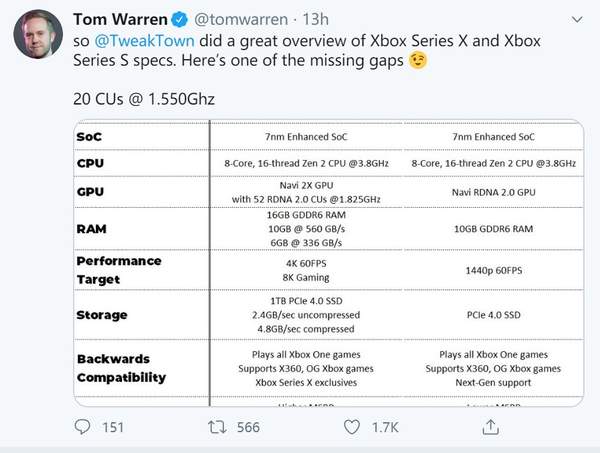Click the 13h timestamp link
600x453 pixels.
point(331,17)
